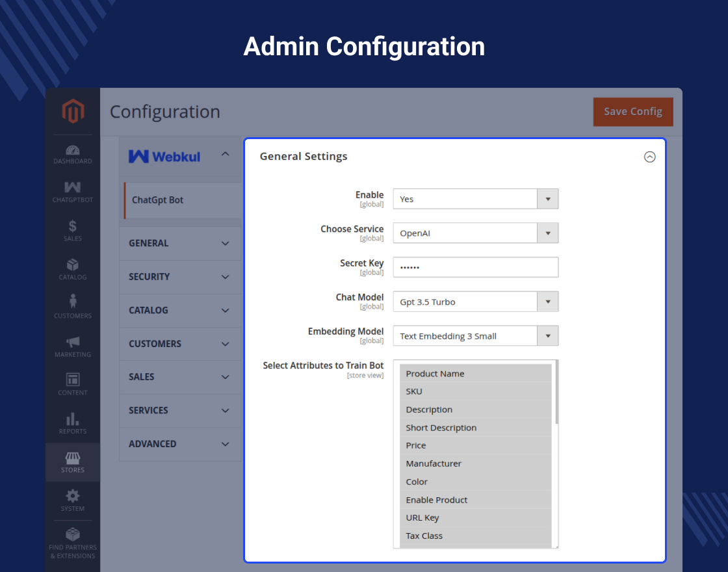Open the Embedding Model dropdown

click(x=475, y=335)
